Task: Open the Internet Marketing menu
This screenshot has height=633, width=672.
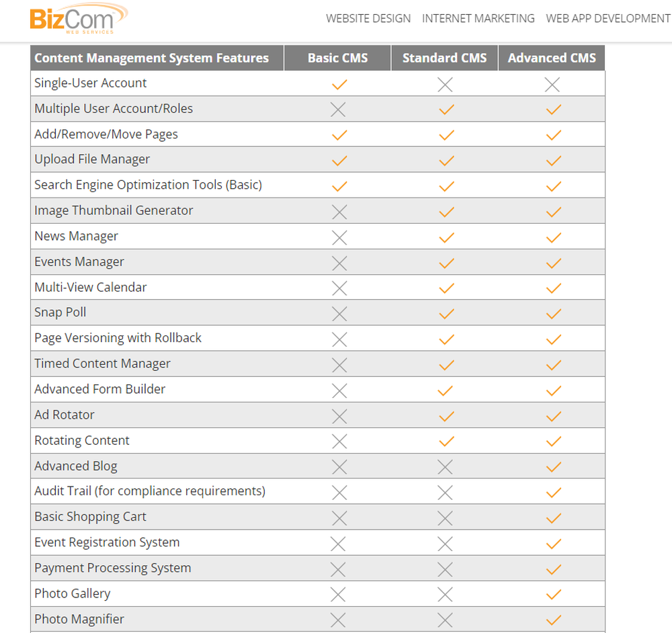Action: [x=478, y=18]
